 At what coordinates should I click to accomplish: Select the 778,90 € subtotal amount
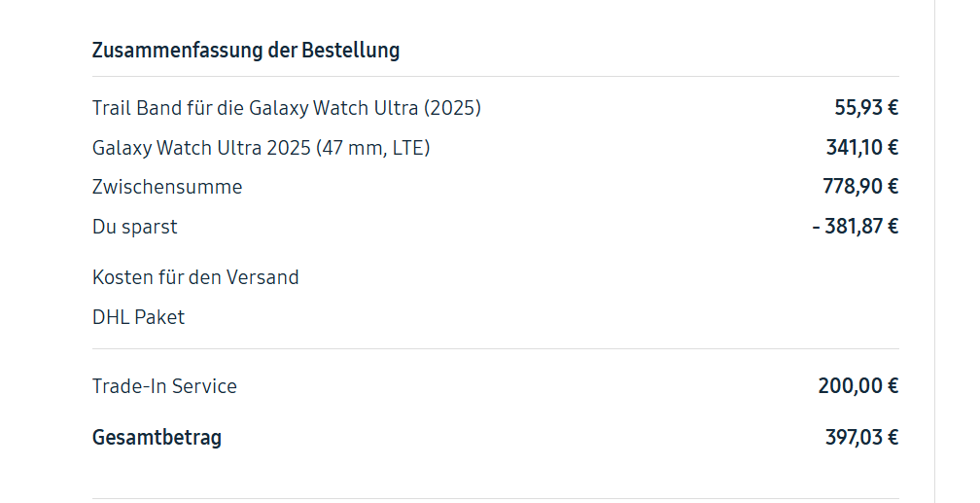click(860, 187)
